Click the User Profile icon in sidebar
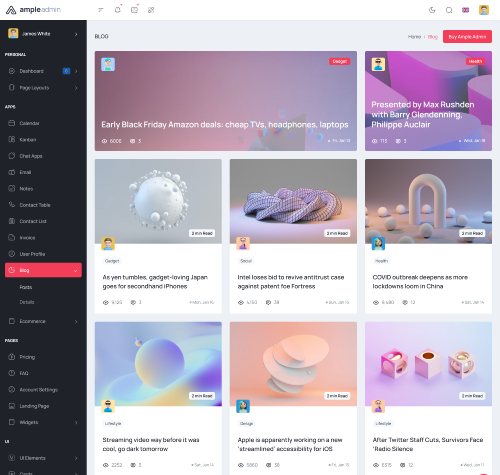Image resolution: width=500 pixels, height=475 pixels. [x=12, y=254]
